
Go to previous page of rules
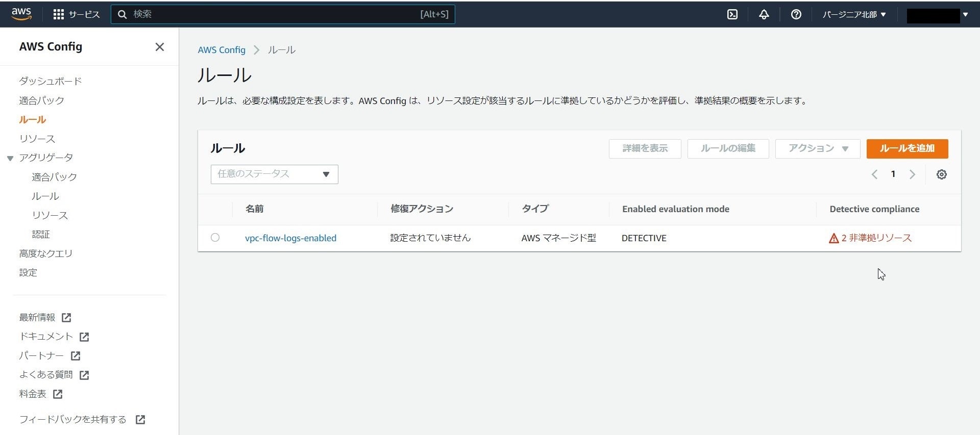pyautogui.click(x=874, y=174)
